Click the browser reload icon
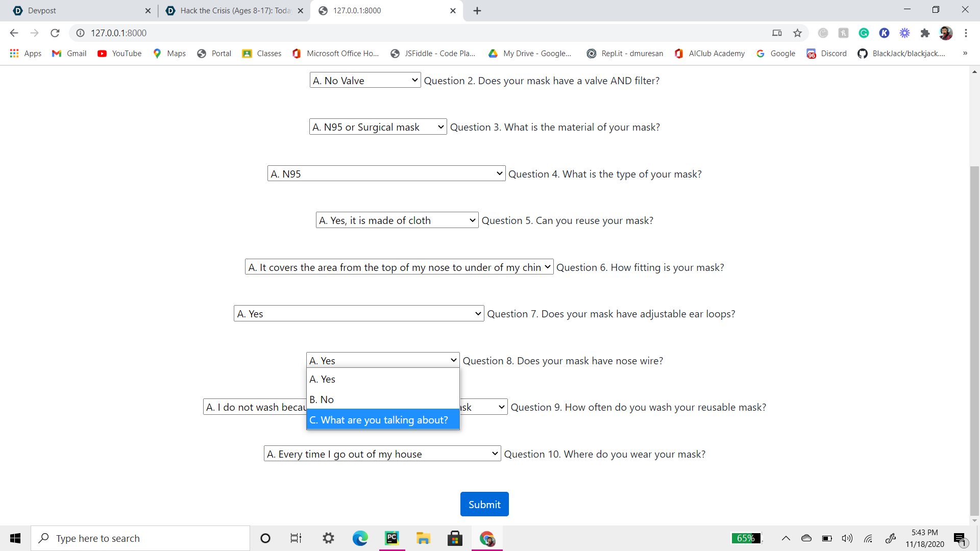Screen dimensions: 980x551 (x=55, y=33)
